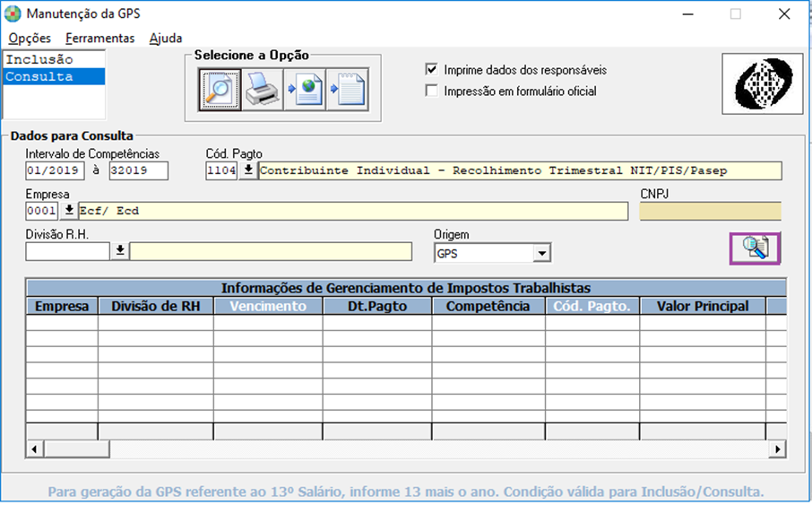Screen dimensions: 812x505
Task: Click the horizontal scrollbar thumb of grid
Action: point(77,448)
